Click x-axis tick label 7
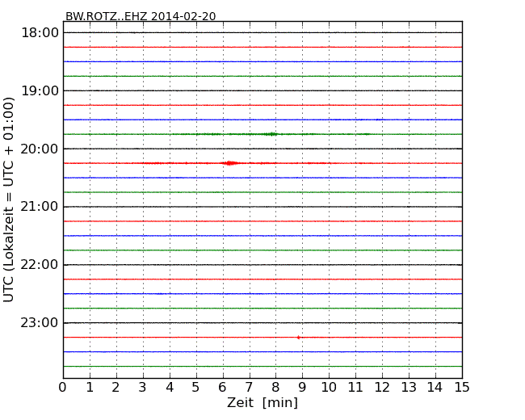The image size is (525, 420). 249,387
